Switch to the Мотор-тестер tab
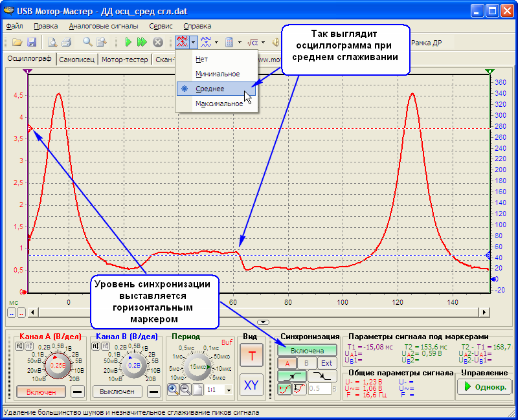The image size is (518, 420). (x=126, y=60)
